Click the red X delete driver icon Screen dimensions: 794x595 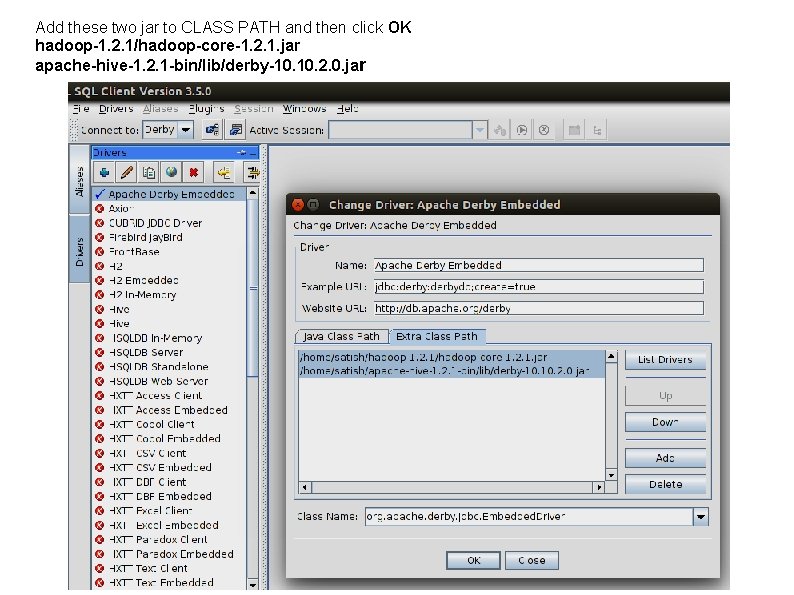click(x=193, y=173)
